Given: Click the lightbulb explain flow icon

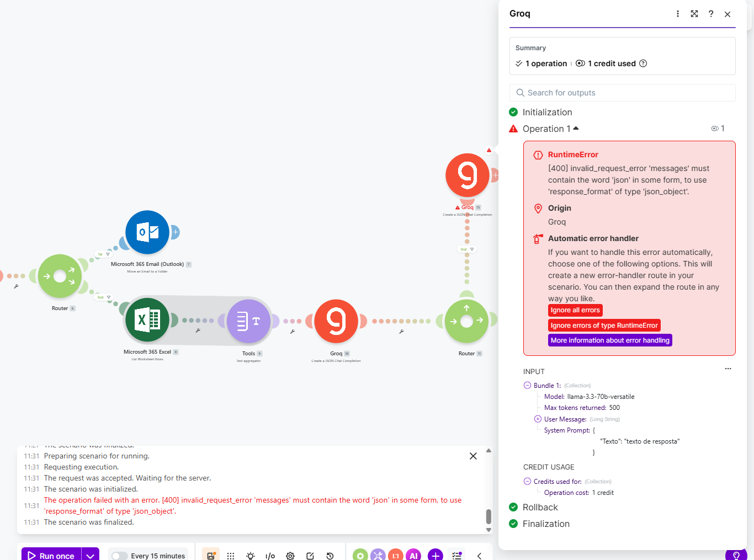Looking at the screenshot, I should tap(251, 556).
